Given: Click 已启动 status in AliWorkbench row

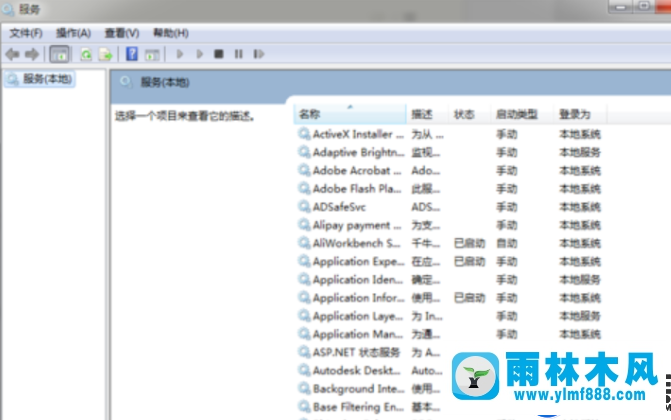Looking at the screenshot, I should point(469,244).
